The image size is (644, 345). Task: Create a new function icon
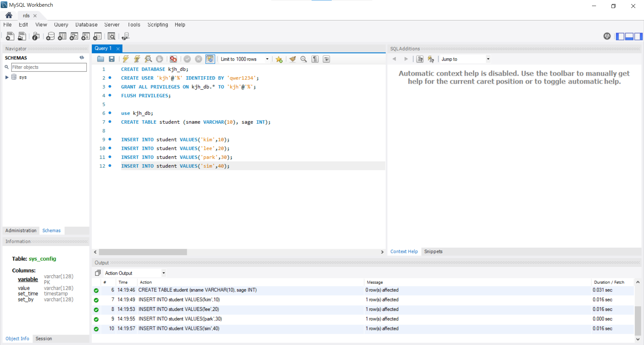97,36
